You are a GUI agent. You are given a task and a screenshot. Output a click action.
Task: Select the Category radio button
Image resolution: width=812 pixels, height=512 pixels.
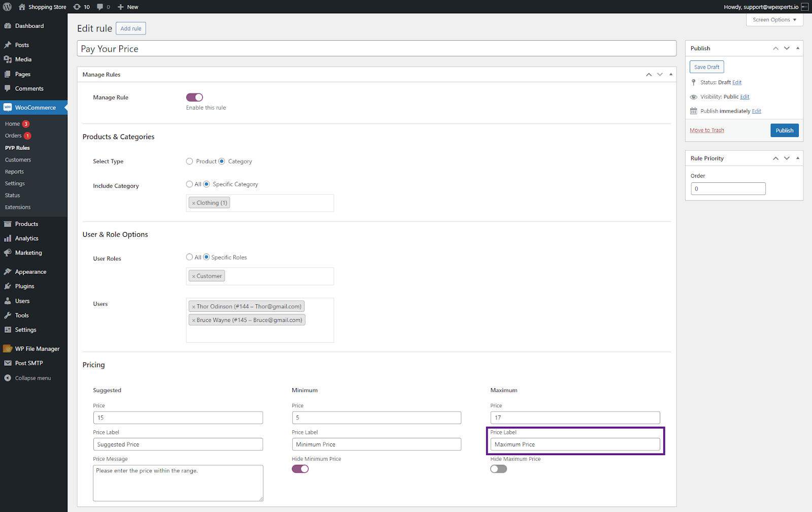click(221, 162)
